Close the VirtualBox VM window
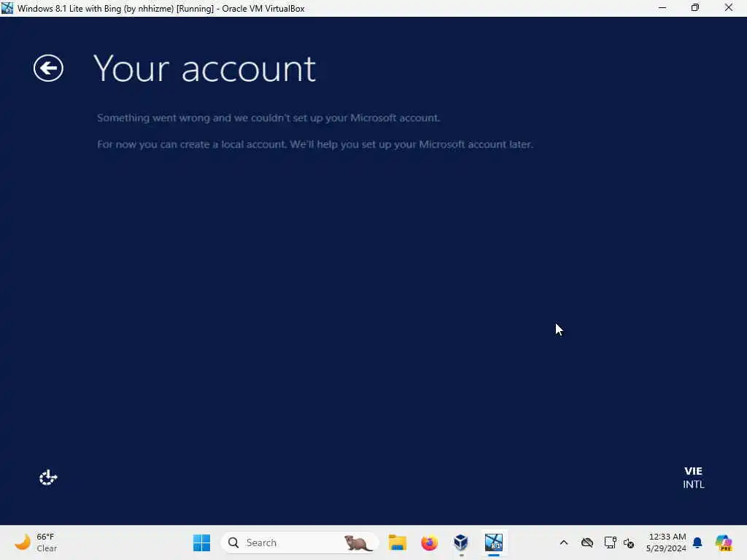The height and width of the screenshot is (560, 747). point(729,8)
